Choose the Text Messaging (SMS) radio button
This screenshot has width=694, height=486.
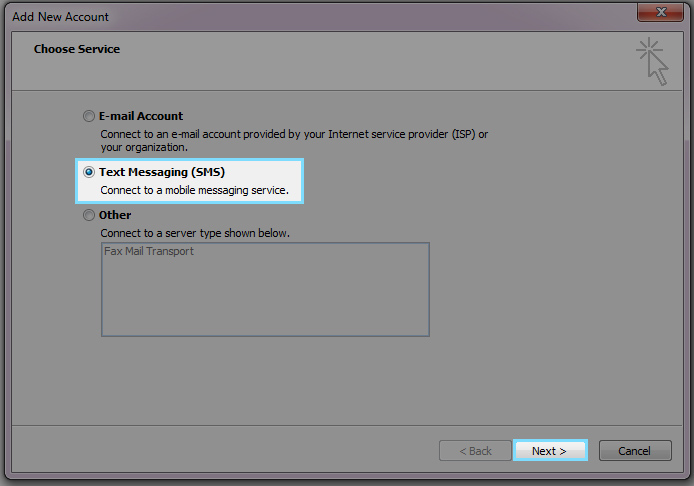coord(89,173)
